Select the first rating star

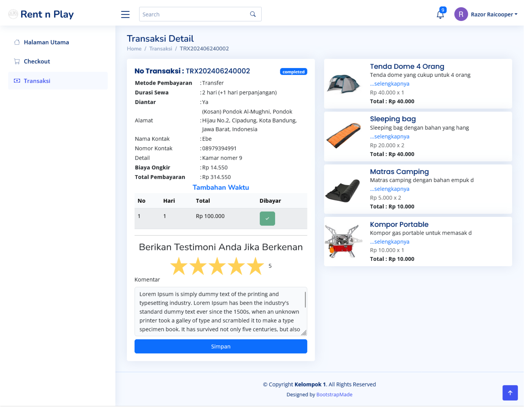(179, 266)
